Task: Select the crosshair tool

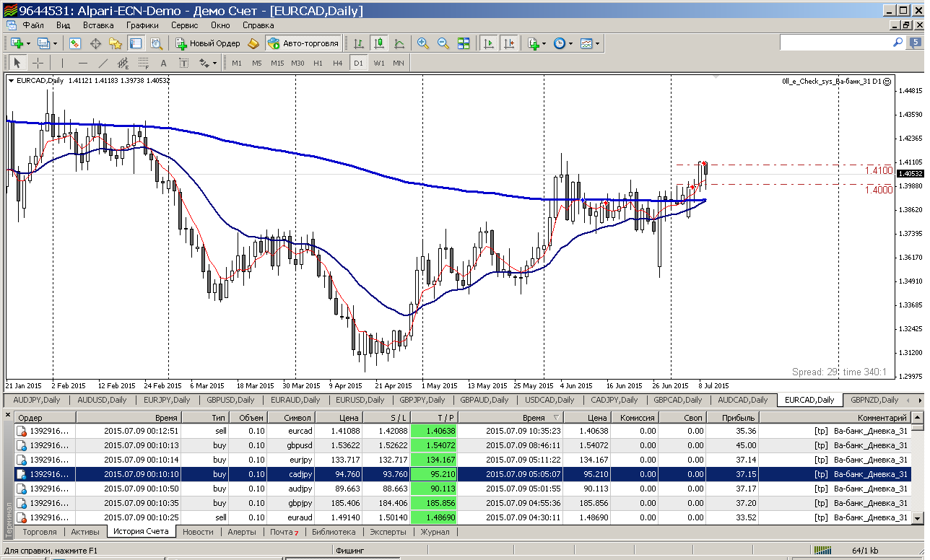Action: pos(38,63)
